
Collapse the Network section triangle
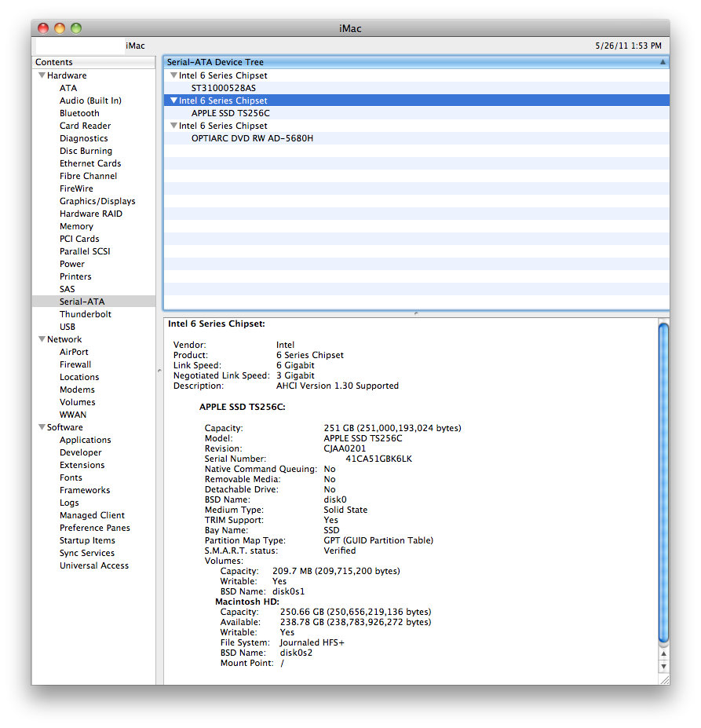pos(42,339)
